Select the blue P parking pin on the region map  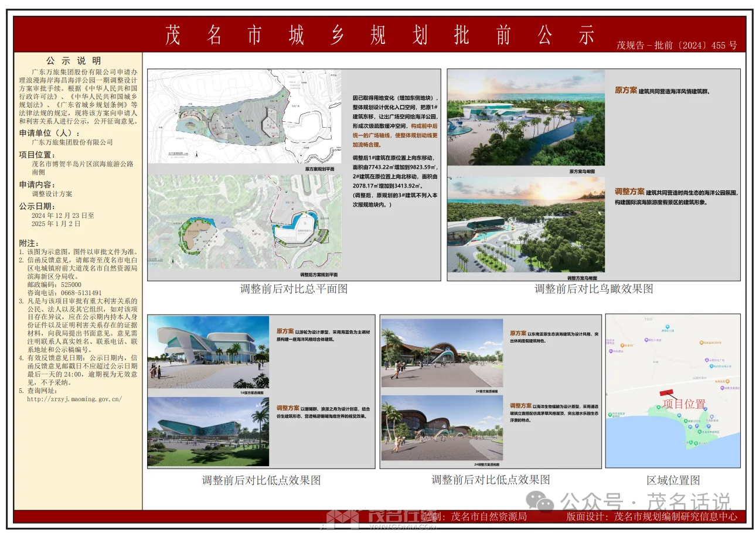[x=696, y=426]
